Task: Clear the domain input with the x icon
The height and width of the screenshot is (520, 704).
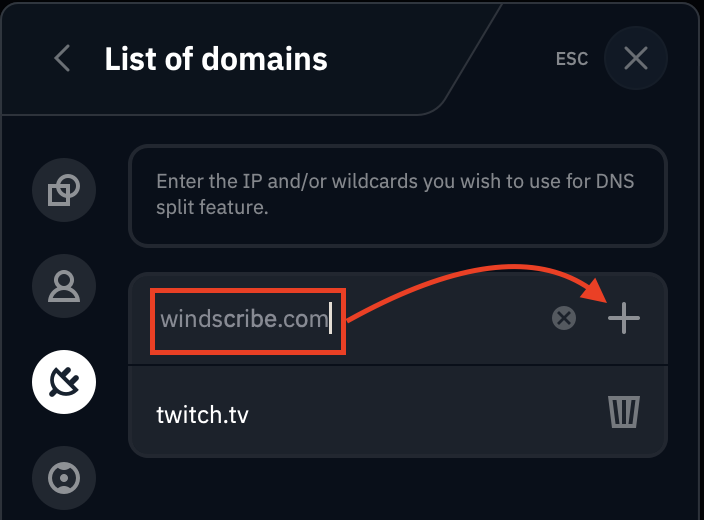Action: pos(564,319)
